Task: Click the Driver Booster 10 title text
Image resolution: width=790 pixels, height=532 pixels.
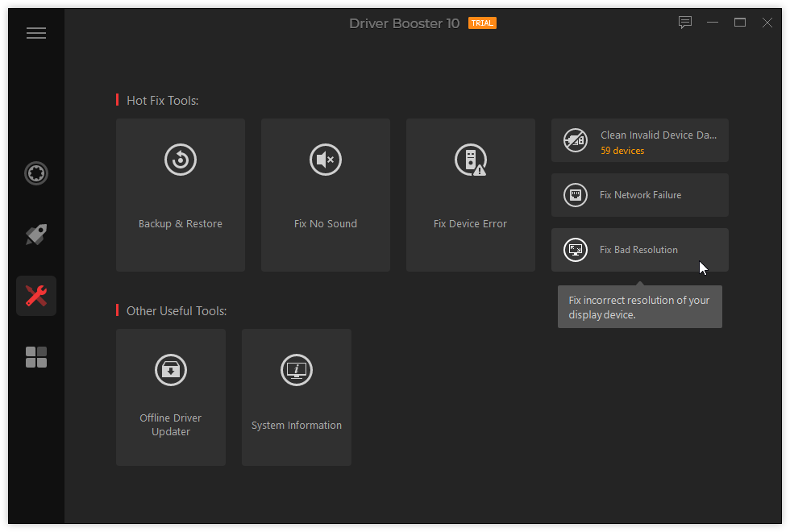Action: pos(404,23)
